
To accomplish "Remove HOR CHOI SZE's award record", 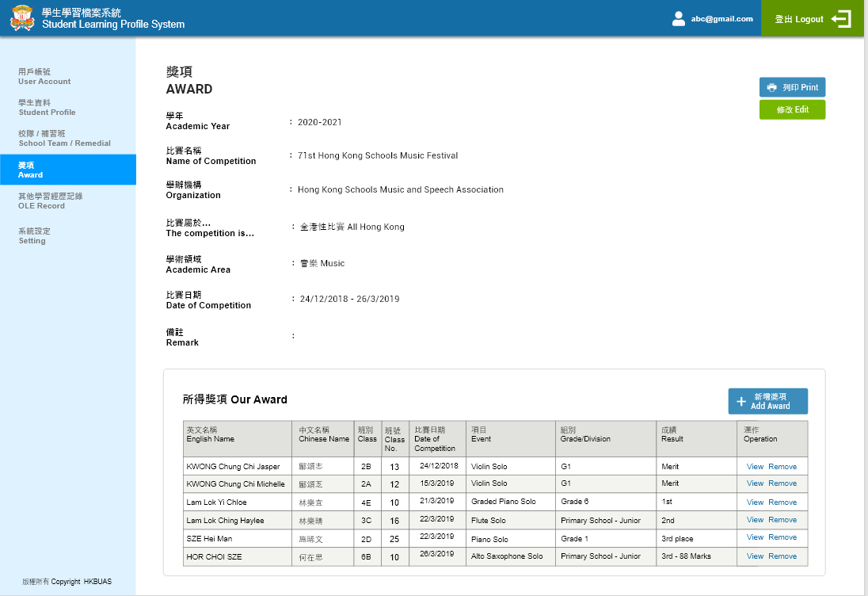I will point(782,556).
